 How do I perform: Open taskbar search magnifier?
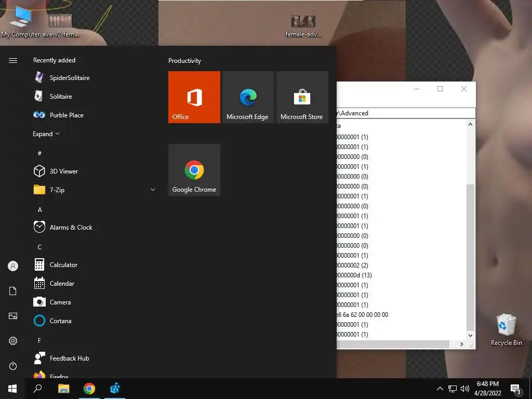click(37, 389)
